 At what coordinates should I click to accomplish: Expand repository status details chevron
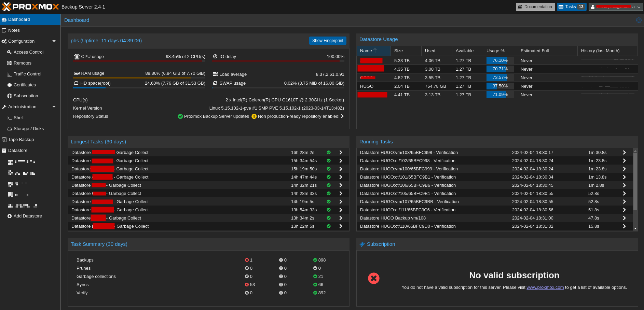coord(342,116)
